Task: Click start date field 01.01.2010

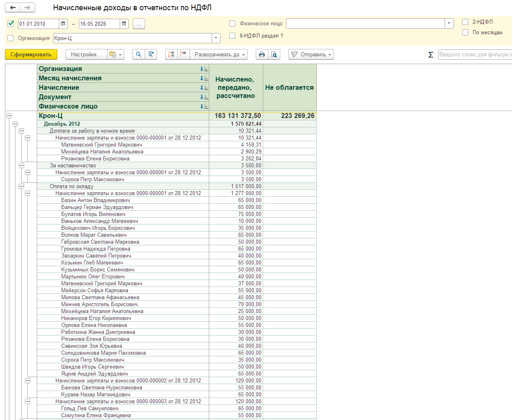Action: tap(39, 24)
